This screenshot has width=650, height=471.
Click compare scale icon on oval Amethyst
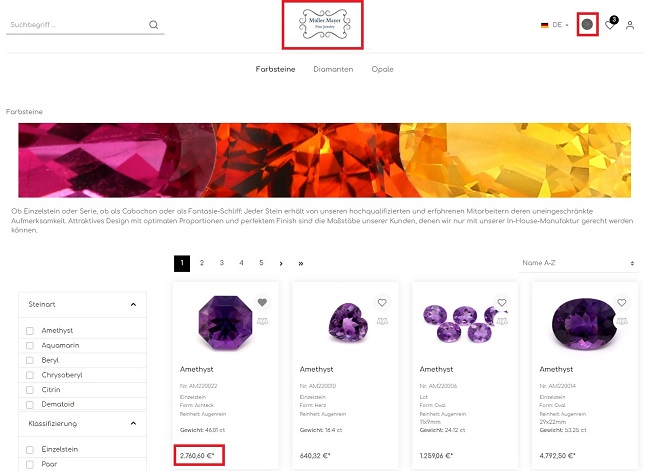[x=622, y=321]
